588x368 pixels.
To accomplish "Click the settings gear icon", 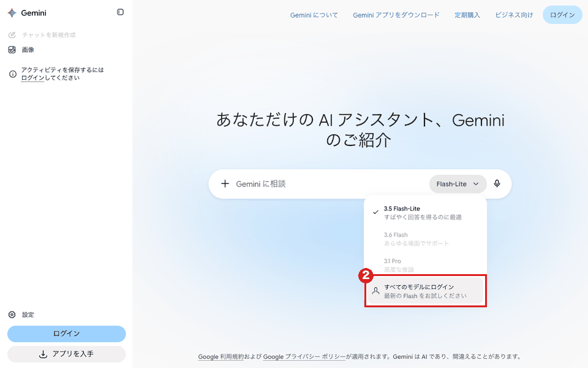I will tap(12, 315).
